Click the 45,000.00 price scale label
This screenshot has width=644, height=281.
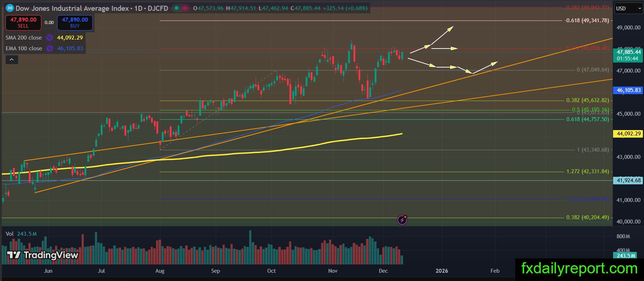[628, 114]
